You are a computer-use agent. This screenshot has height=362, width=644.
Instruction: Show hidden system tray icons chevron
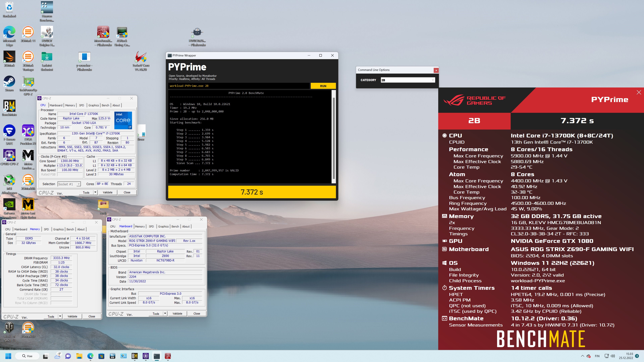(582, 356)
